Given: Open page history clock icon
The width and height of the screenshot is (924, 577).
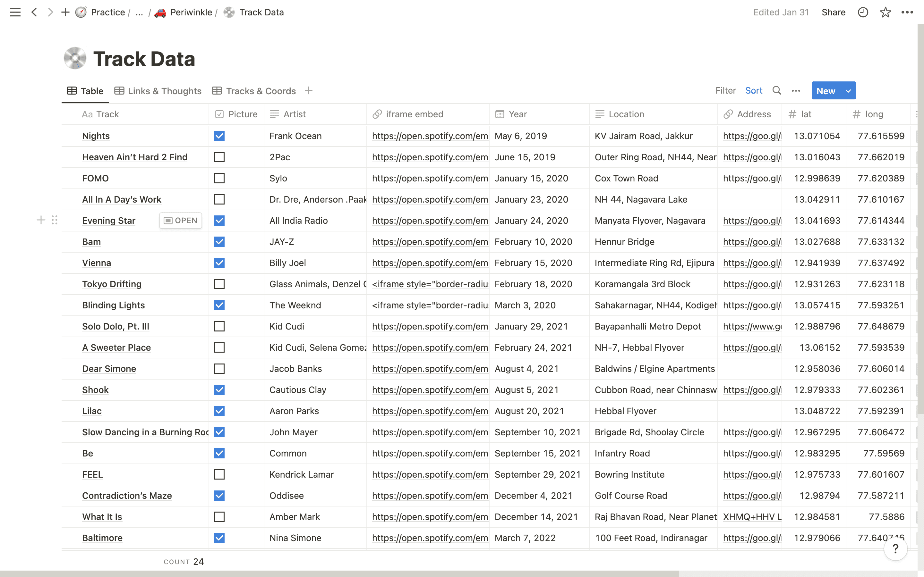Looking at the screenshot, I should point(862,12).
